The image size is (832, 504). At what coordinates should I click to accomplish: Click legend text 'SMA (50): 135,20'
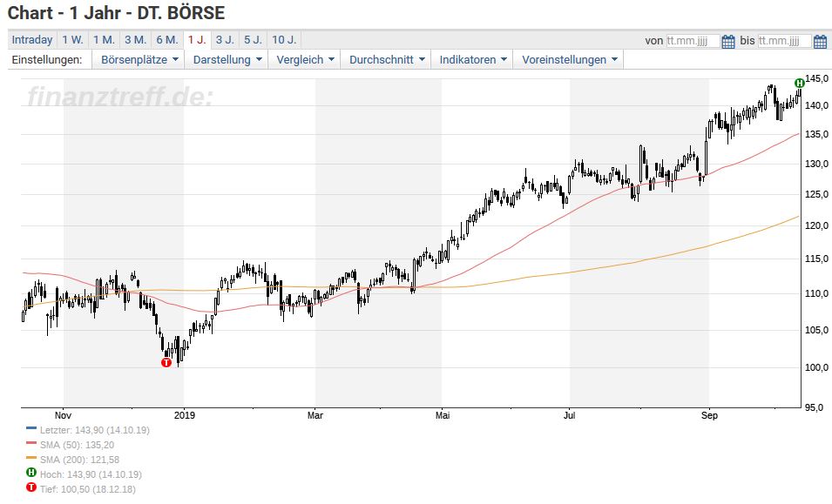(77, 445)
